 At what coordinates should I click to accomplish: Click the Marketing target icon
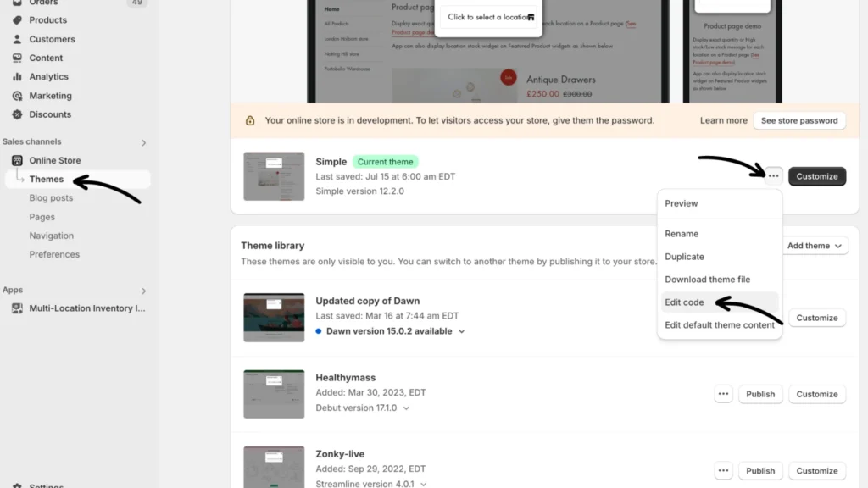tap(17, 96)
